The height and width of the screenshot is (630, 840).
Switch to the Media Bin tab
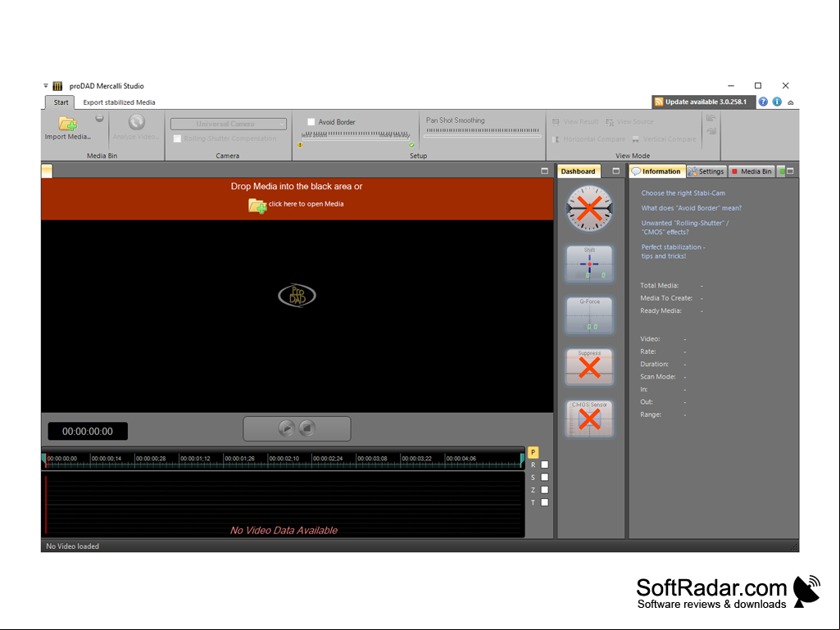pyautogui.click(x=751, y=171)
